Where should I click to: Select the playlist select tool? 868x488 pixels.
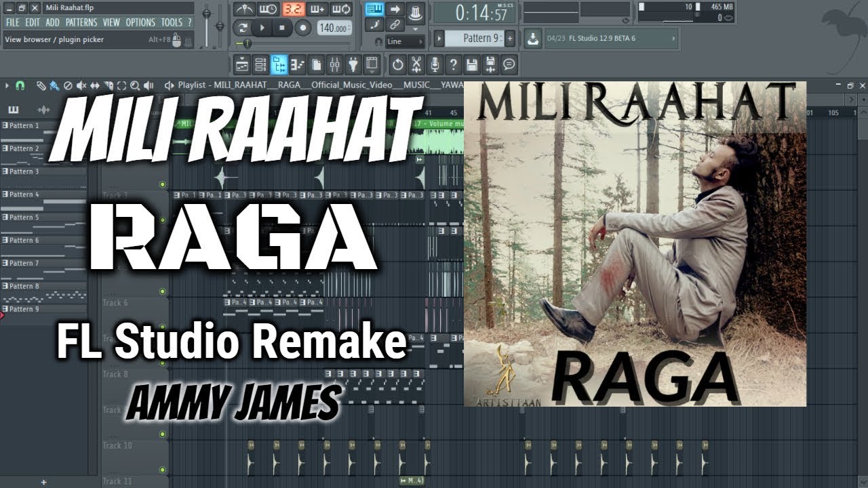coord(122,85)
